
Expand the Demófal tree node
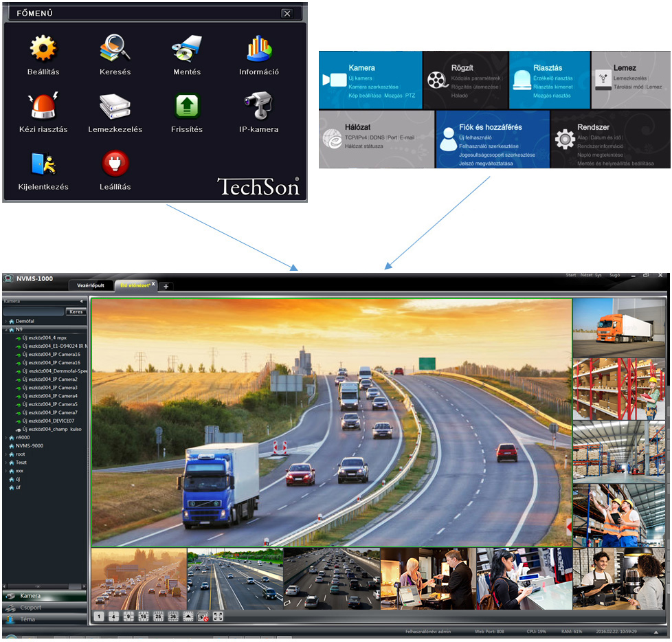tap(5, 321)
